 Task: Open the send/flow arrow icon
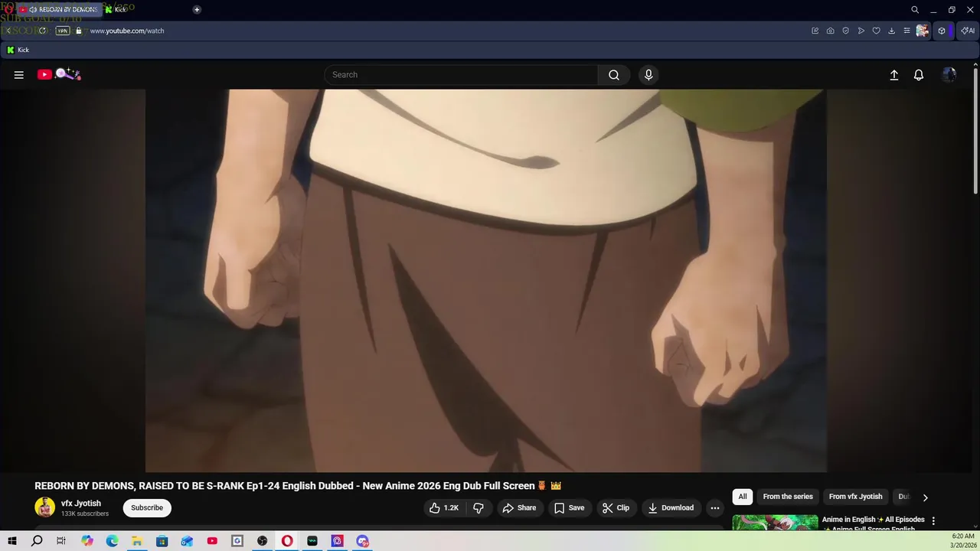pos(861,31)
